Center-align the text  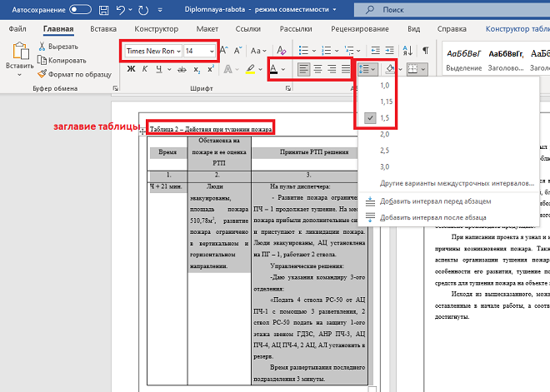coord(320,69)
